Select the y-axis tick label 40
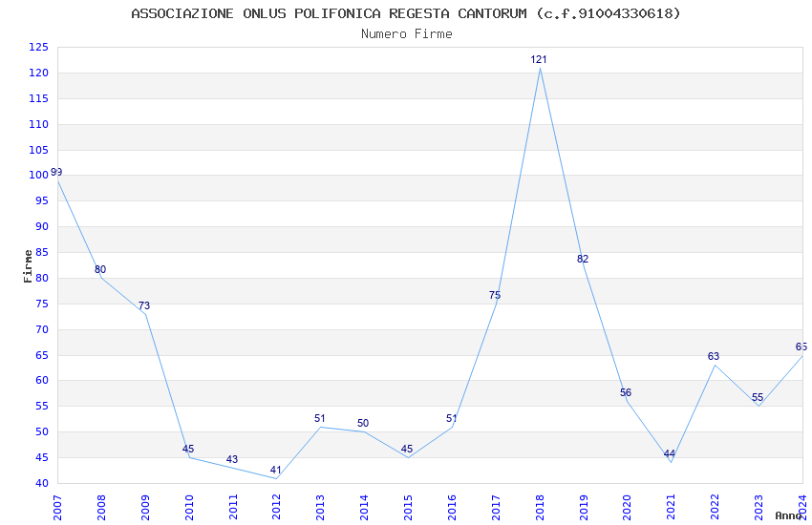Image resolution: width=812 pixels, height=525 pixels. 42,483
